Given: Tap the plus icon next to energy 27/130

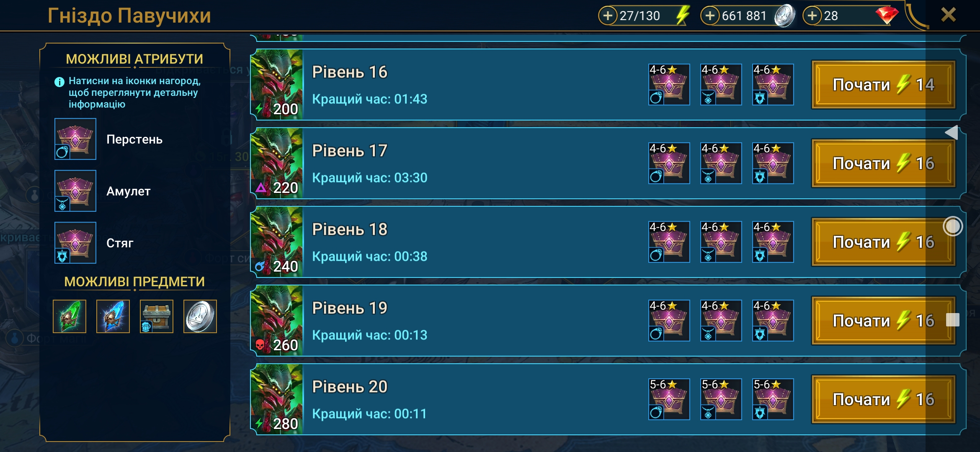Looking at the screenshot, I should click(608, 16).
